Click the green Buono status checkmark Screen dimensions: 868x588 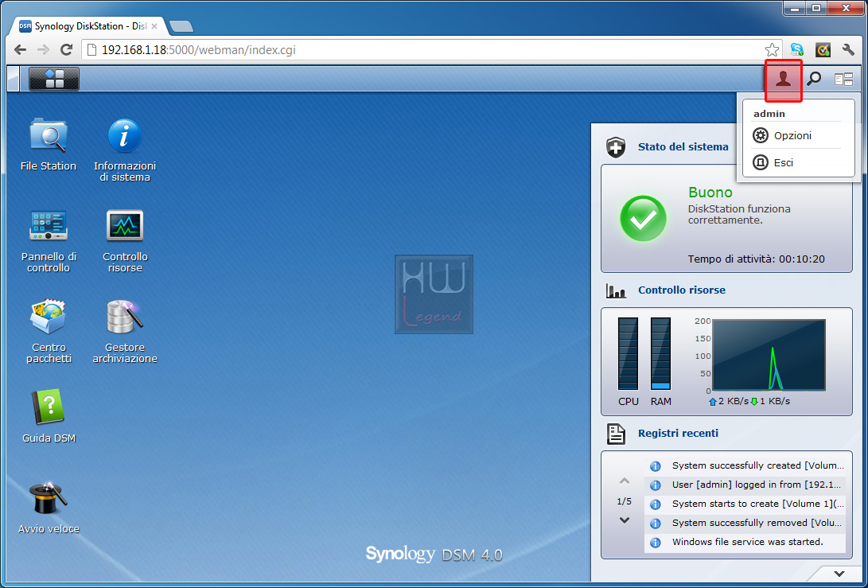[643, 218]
